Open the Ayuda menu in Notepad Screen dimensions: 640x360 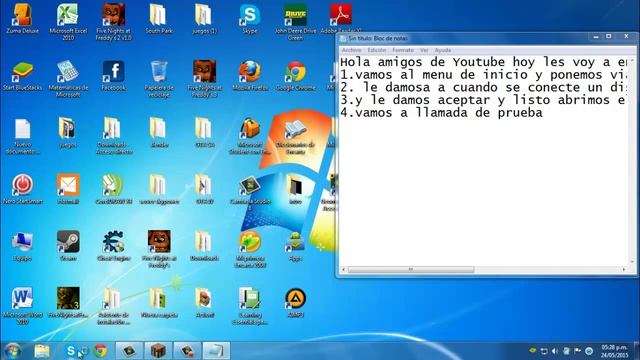pyautogui.click(x=442, y=50)
